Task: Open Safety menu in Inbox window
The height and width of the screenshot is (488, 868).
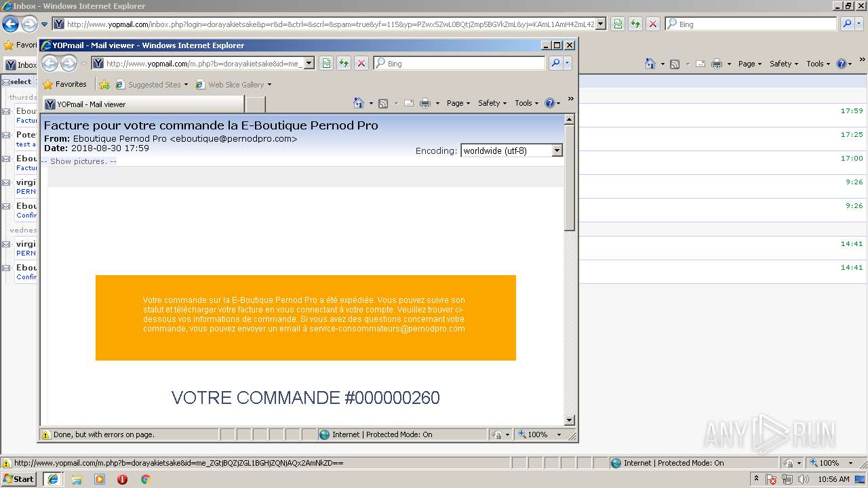Action: click(x=784, y=64)
